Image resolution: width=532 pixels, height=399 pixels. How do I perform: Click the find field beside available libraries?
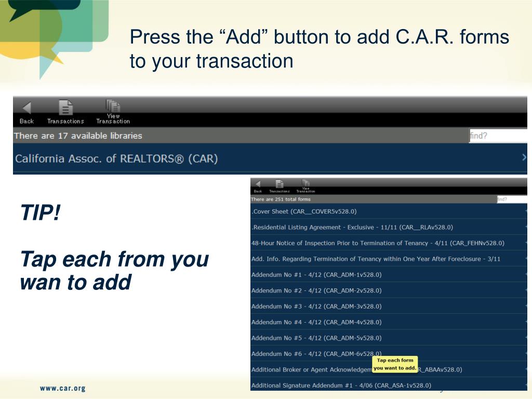498,136
